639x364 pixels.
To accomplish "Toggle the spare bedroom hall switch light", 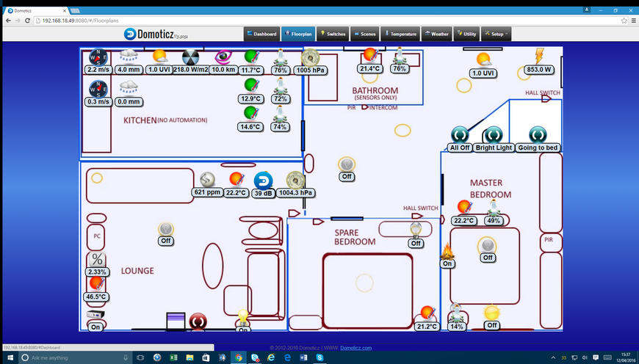I will pyautogui.click(x=416, y=230).
